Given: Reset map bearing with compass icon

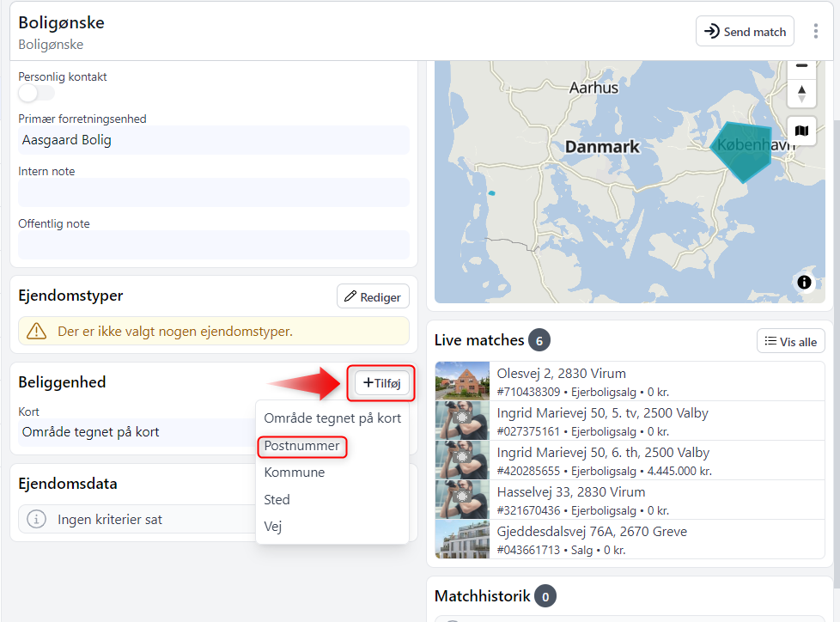Looking at the screenshot, I should click(801, 94).
